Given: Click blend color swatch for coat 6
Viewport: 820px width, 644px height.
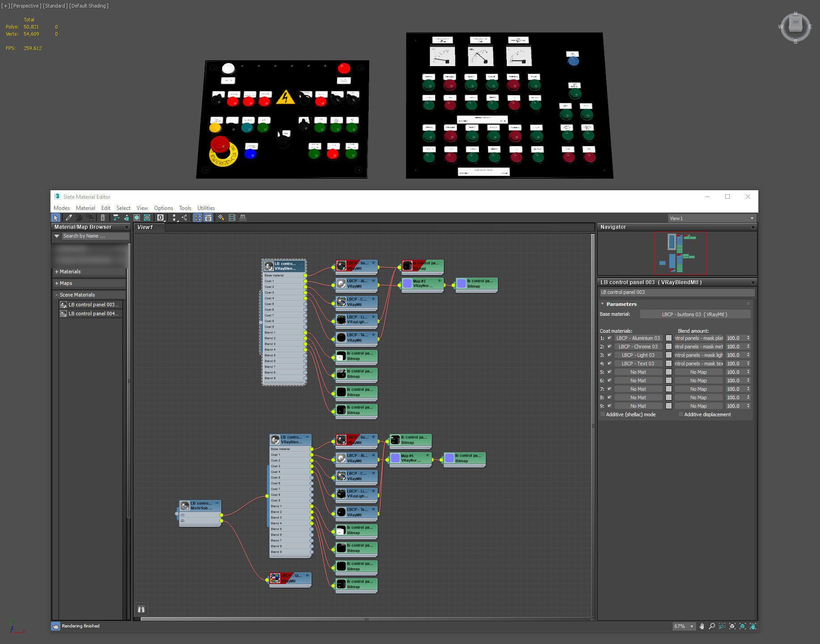Looking at the screenshot, I should pyautogui.click(x=669, y=381).
